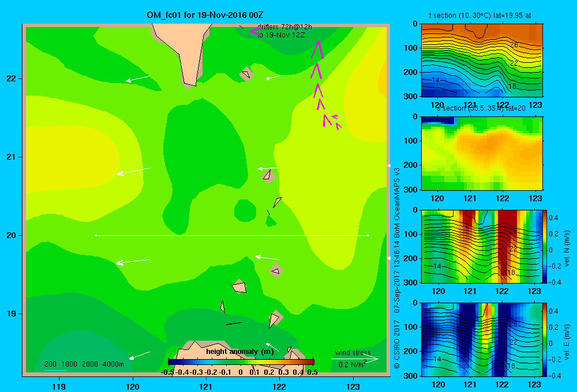Click the "height anomaly (m)" label
The width and height of the screenshot is (577, 392).
pyautogui.click(x=240, y=352)
